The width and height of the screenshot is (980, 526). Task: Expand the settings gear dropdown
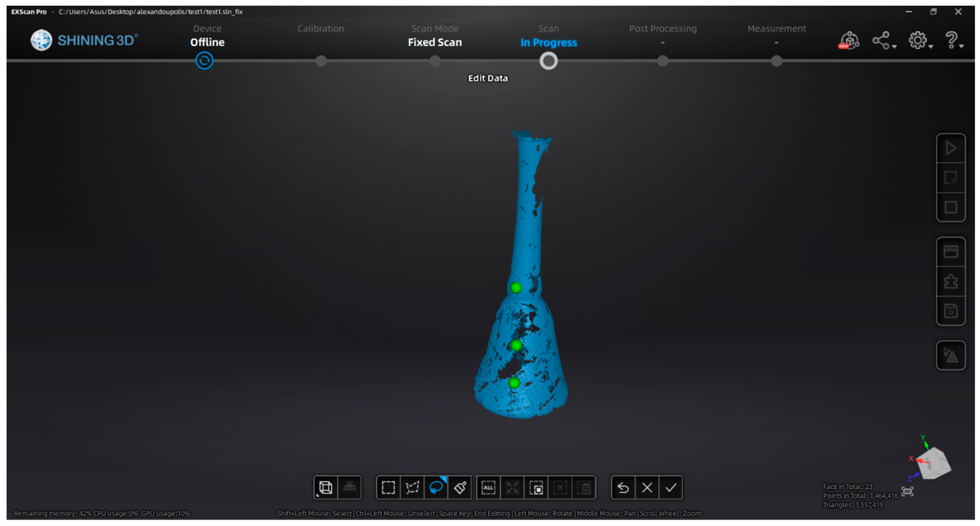click(x=930, y=46)
